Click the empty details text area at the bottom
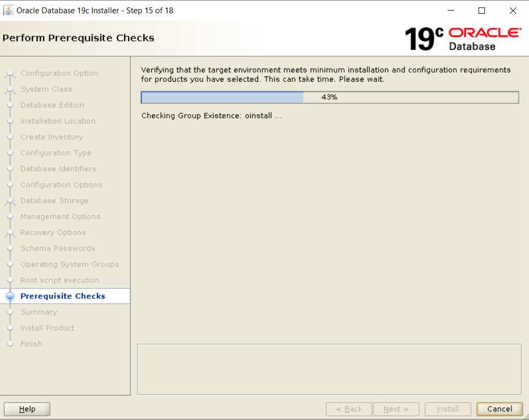The image size is (529, 420). point(329,369)
